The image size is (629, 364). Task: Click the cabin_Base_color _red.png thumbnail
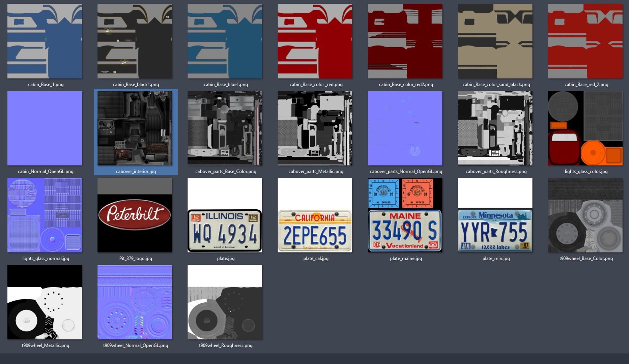pos(315,41)
